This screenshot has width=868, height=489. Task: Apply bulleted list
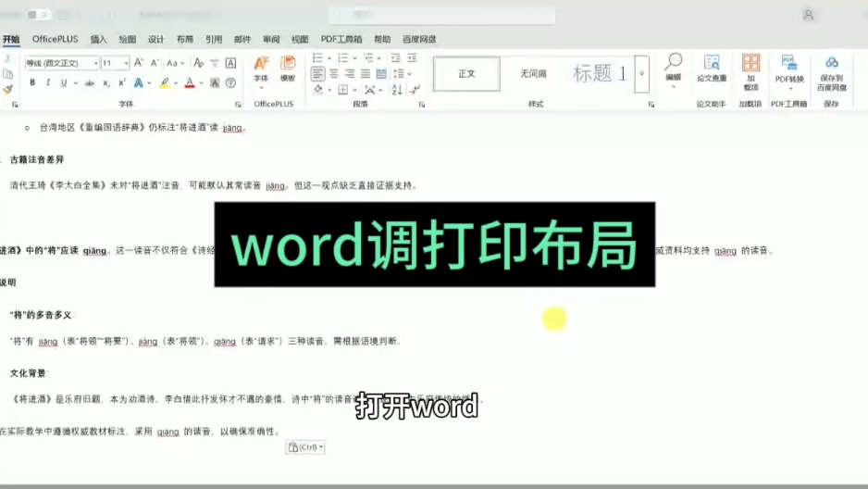[317, 57]
